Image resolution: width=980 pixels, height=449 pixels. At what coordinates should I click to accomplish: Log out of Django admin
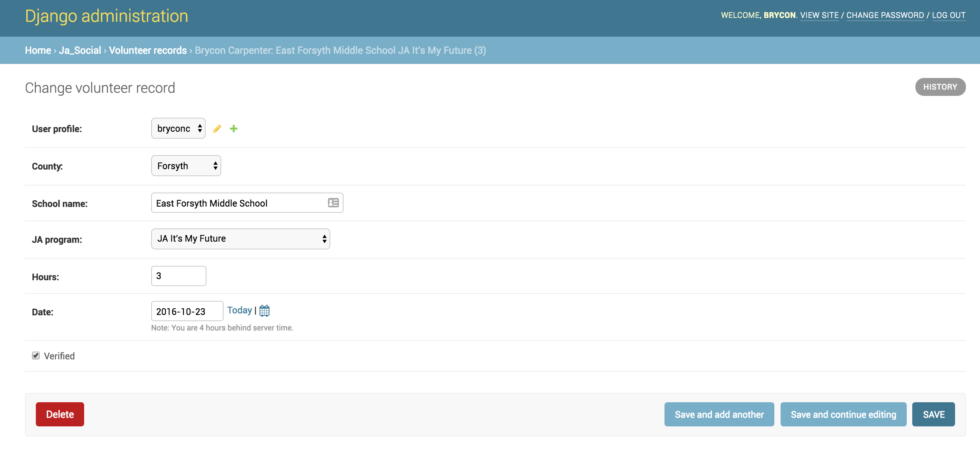click(x=948, y=15)
